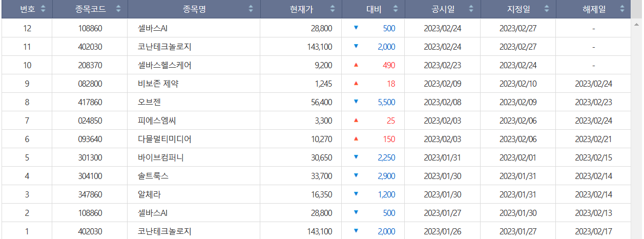Click 해제일 date 2023/02/15 in 바이브컴퍼니 row

(x=593, y=157)
